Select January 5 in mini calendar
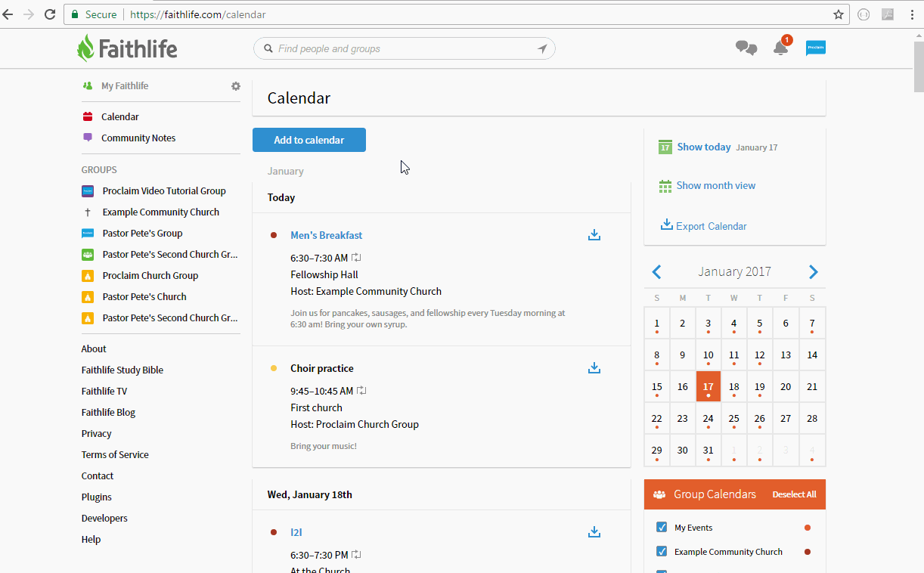 760,323
